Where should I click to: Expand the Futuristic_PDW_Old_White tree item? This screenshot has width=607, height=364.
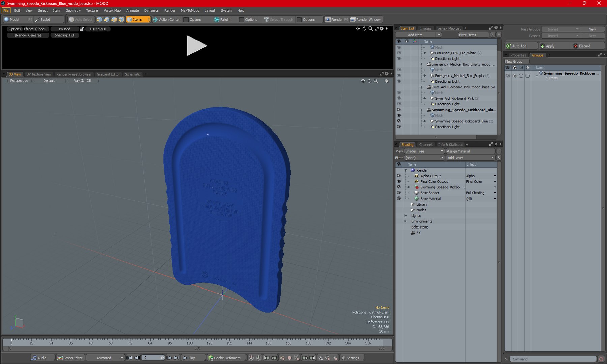coord(425,53)
